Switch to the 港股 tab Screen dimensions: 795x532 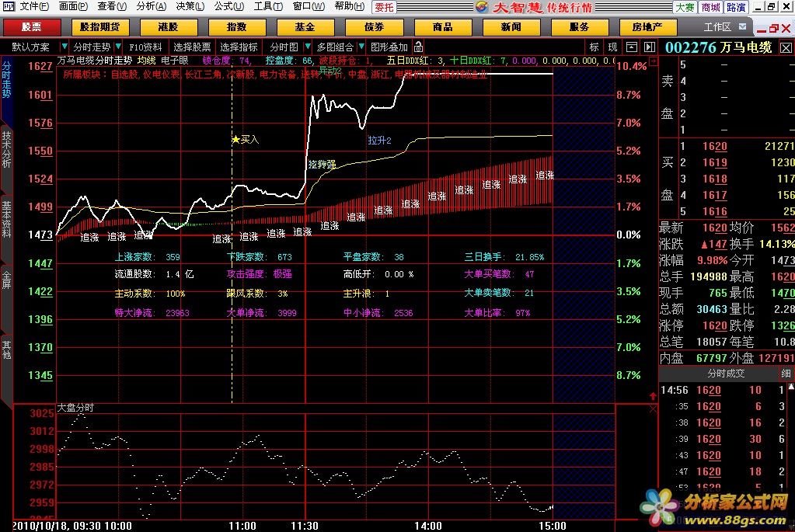[x=169, y=27]
